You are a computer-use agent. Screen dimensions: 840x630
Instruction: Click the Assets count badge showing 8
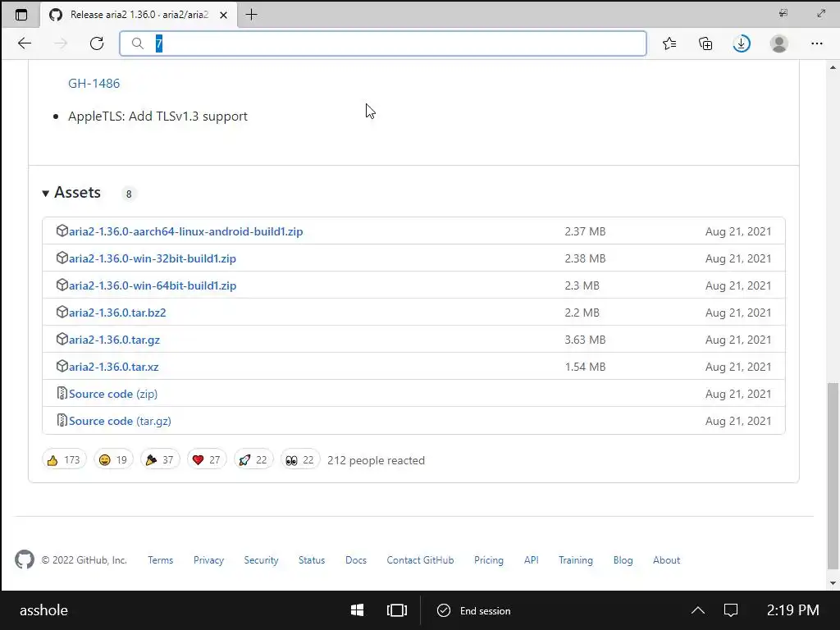(129, 194)
